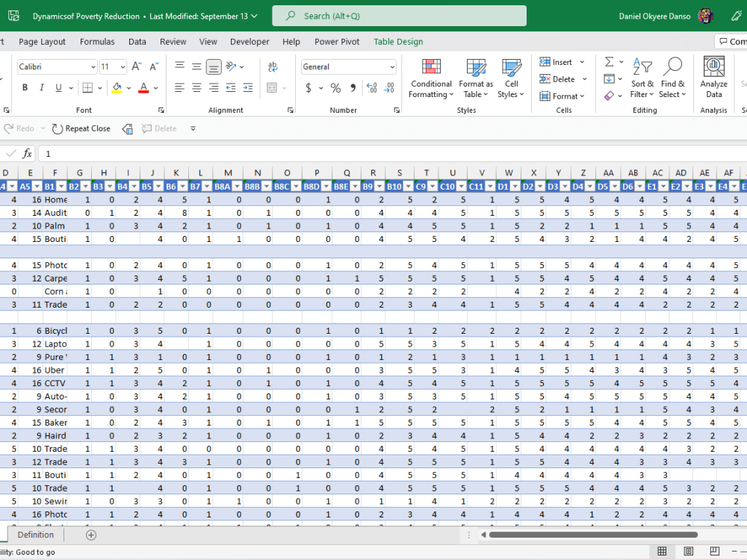Select the Wrap Text icon
Image resolution: width=747 pixels, height=560 pixels.
[272, 66]
